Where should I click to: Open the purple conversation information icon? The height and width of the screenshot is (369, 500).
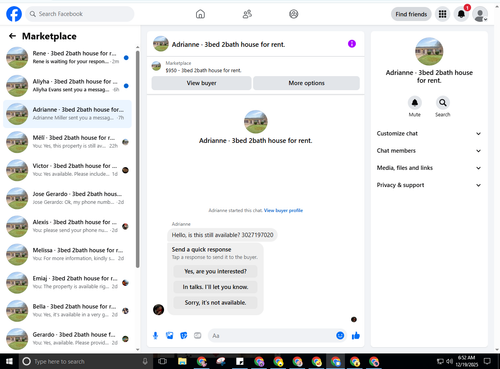(352, 44)
